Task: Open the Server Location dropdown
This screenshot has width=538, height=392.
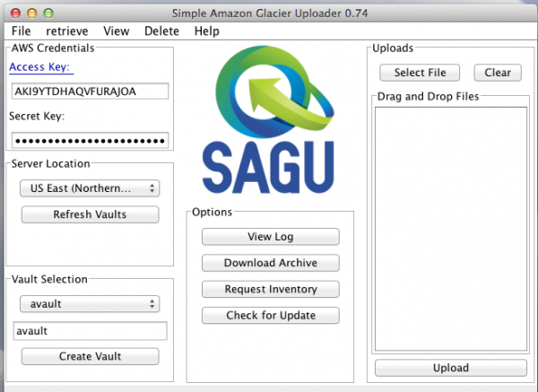Action: [x=90, y=188]
